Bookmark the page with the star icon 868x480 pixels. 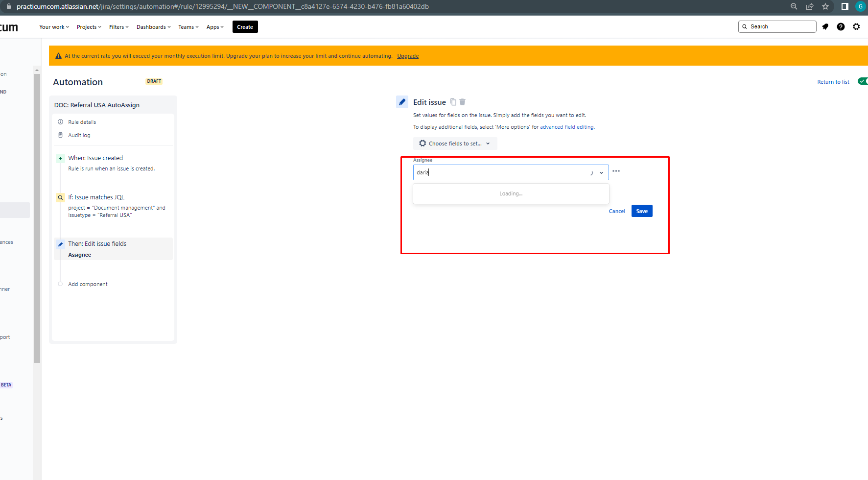pyautogui.click(x=825, y=7)
